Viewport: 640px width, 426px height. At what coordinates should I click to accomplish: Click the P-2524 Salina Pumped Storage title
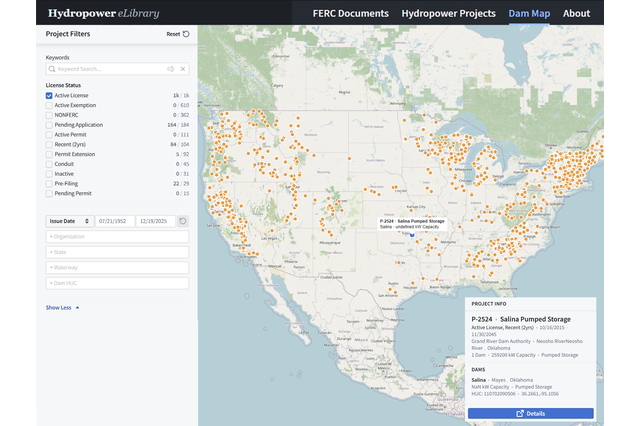point(521,319)
